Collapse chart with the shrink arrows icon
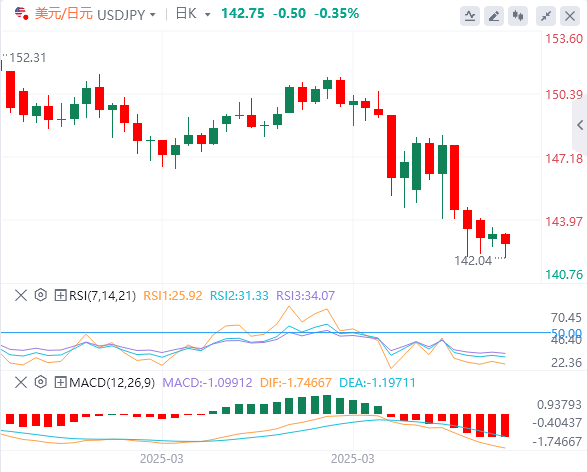This screenshot has width=587, height=472. tap(546, 16)
